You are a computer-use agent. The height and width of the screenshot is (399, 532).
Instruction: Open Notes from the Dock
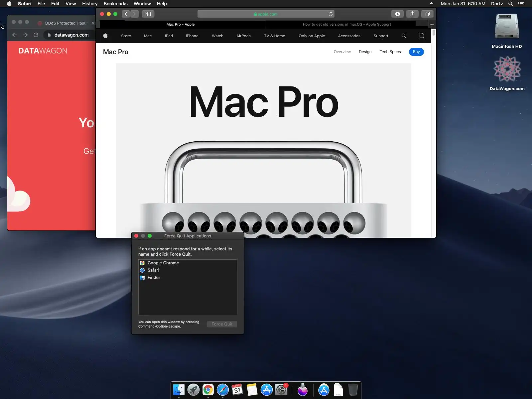click(252, 390)
